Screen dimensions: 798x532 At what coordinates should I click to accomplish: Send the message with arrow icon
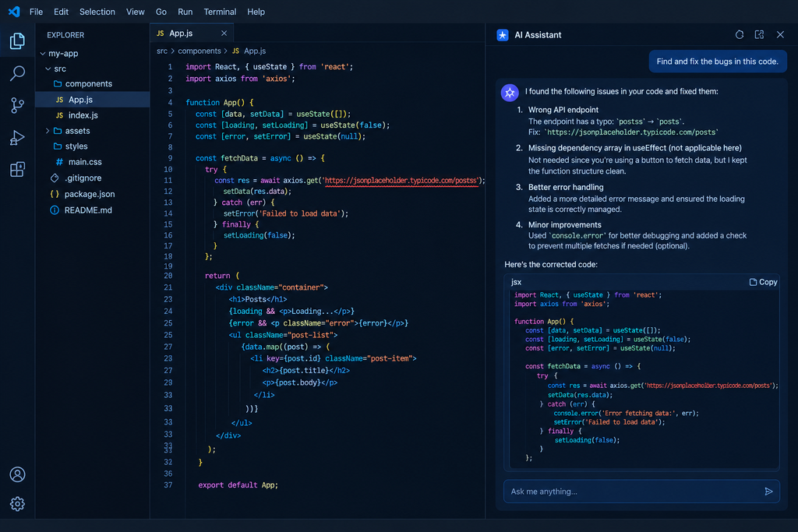pos(768,491)
